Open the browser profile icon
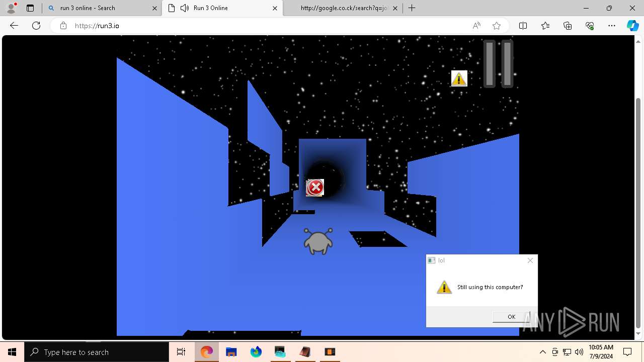644x362 pixels. click(x=11, y=8)
